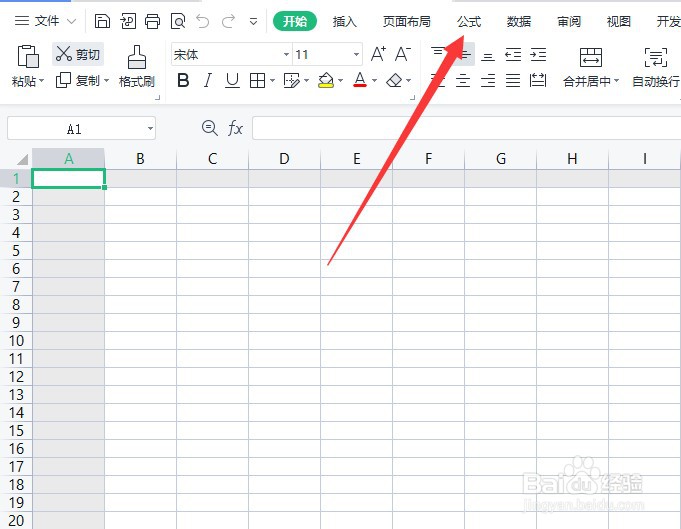This screenshot has height=529, width=681.
Task: Select column H header
Action: coord(572,159)
